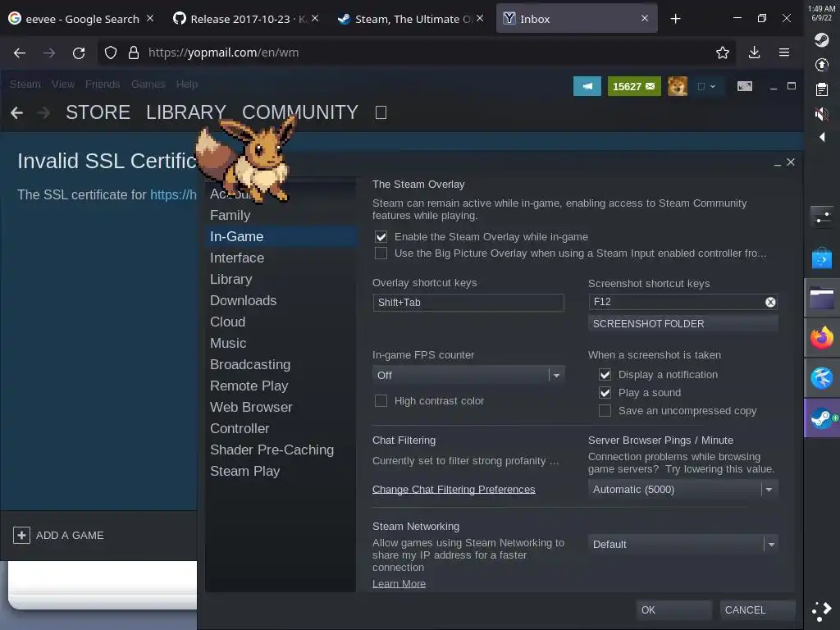Screen dimensions: 840x630
Task: Go to STORE section in Steam
Action: (98, 112)
